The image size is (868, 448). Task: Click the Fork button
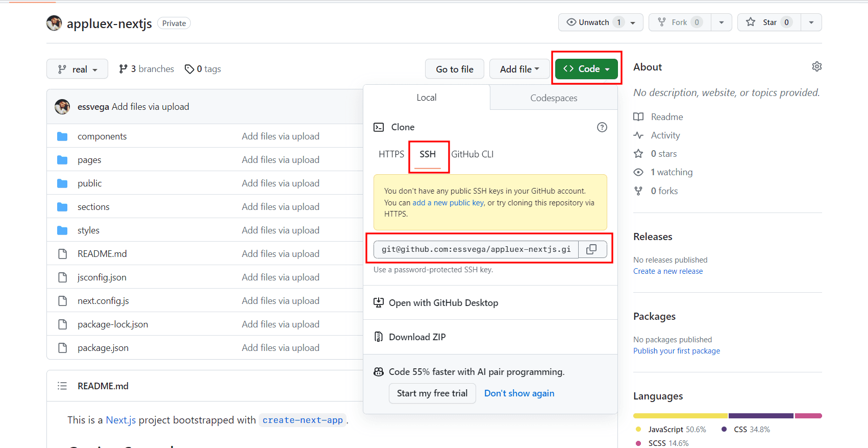tap(680, 22)
